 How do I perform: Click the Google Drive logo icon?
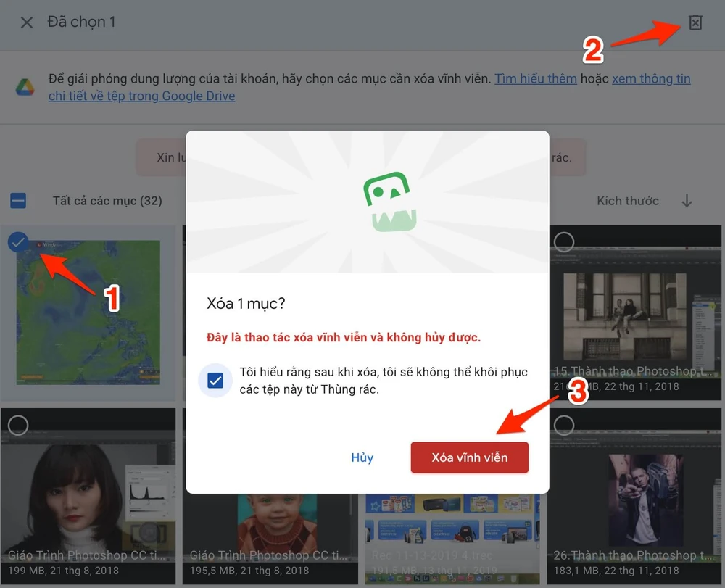coord(25,87)
